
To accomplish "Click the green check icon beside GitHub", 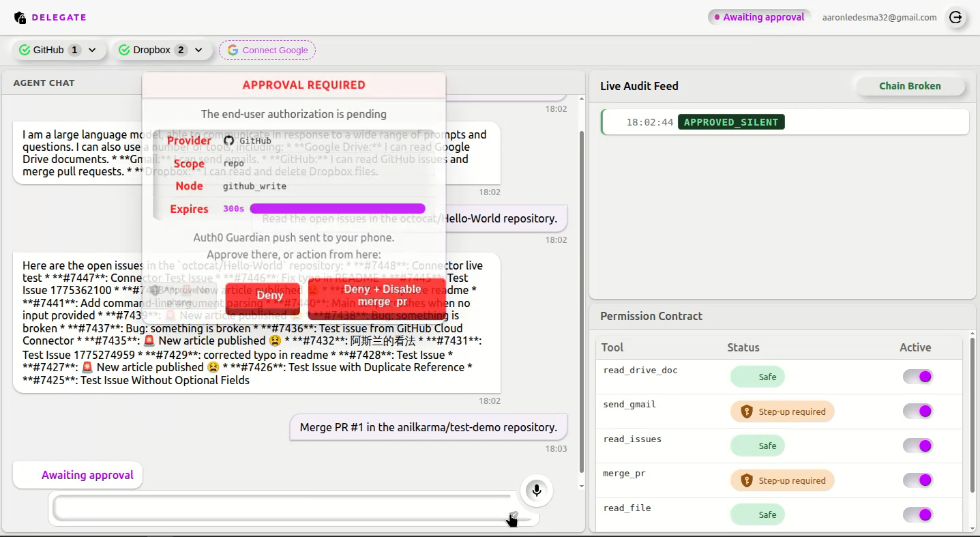I will [x=25, y=50].
